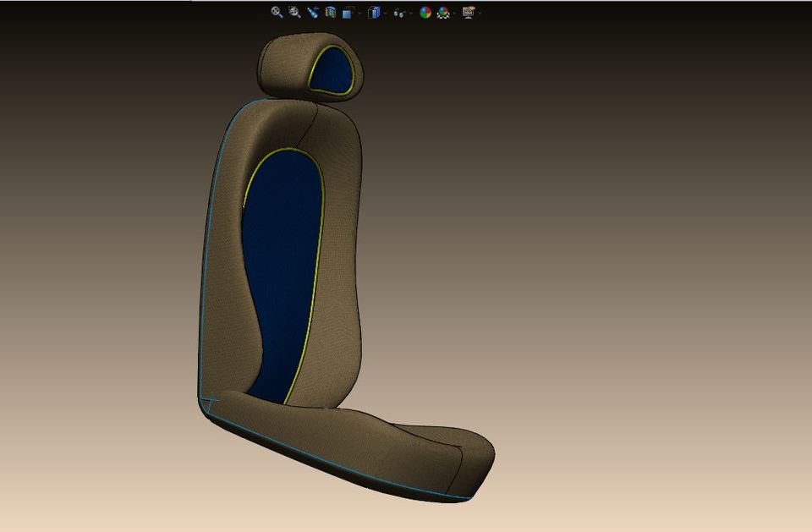
Task: Click the Apply Scene sphere icon
Action: pos(442,13)
